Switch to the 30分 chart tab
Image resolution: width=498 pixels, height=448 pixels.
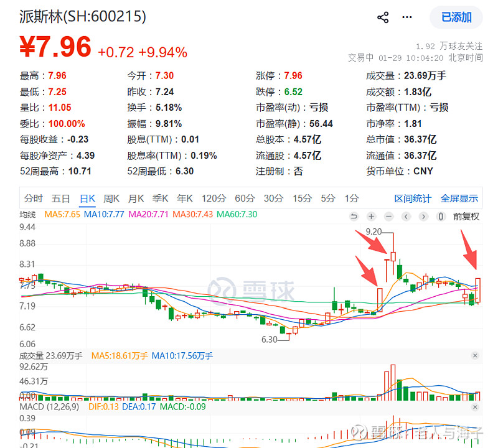click(x=273, y=198)
